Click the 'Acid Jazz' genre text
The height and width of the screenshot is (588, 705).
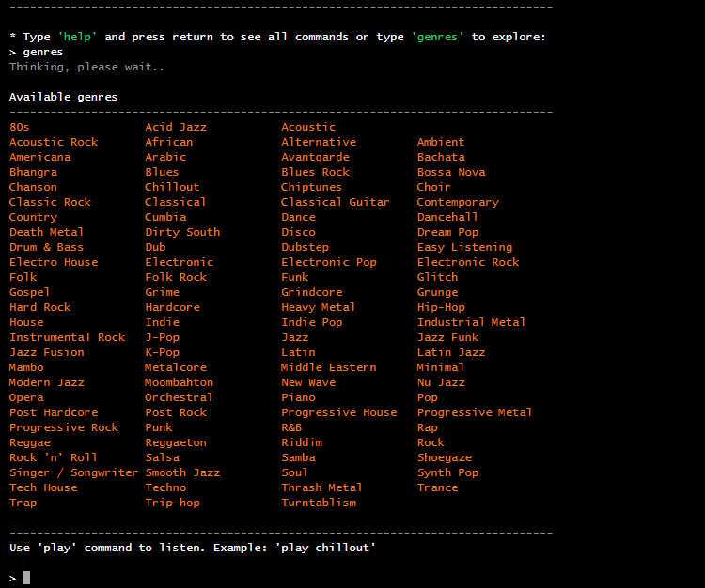coord(176,127)
